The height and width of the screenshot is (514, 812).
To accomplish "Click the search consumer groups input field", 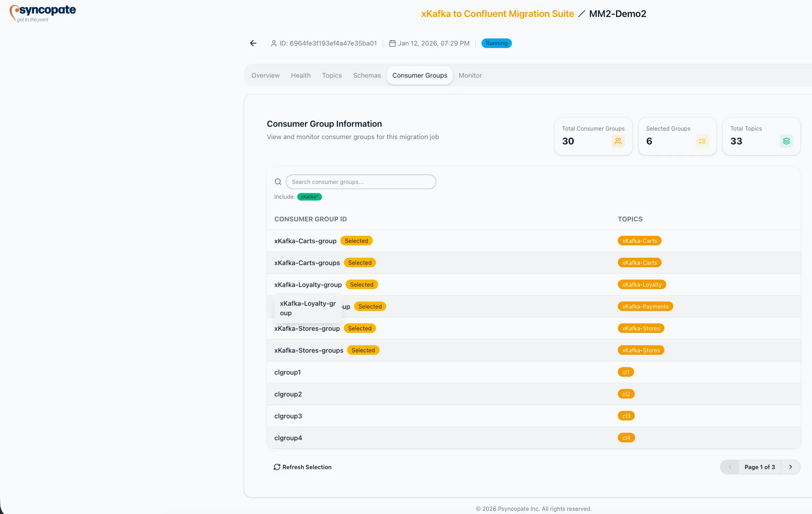I will pyautogui.click(x=360, y=181).
